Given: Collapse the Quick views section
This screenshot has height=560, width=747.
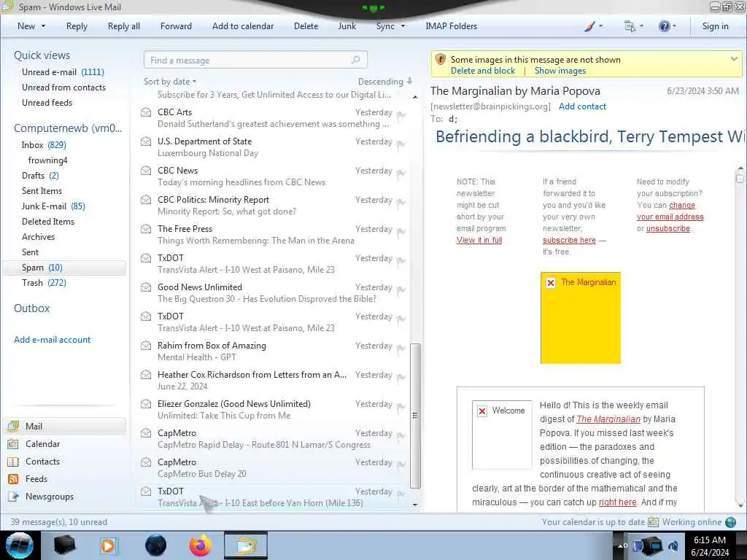Looking at the screenshot, I should [x=42, y=55].
